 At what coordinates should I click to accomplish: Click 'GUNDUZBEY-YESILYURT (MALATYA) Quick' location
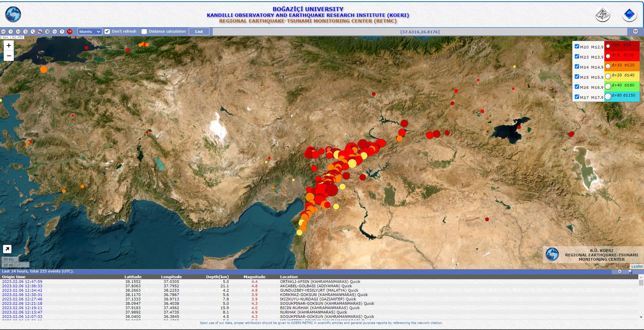point(319,290)
